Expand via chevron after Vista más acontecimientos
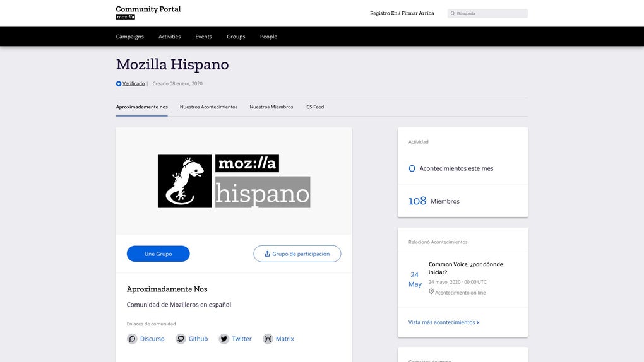This screenshot has height=362, width=644. point(478,323)
